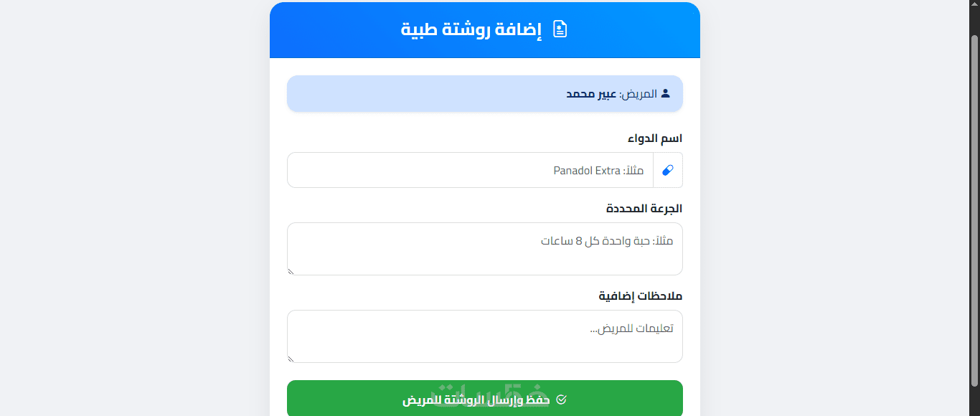Viewport: 980px width, 416px height.
Task: Click the patient user icon
Action: (x=666, y=93)
